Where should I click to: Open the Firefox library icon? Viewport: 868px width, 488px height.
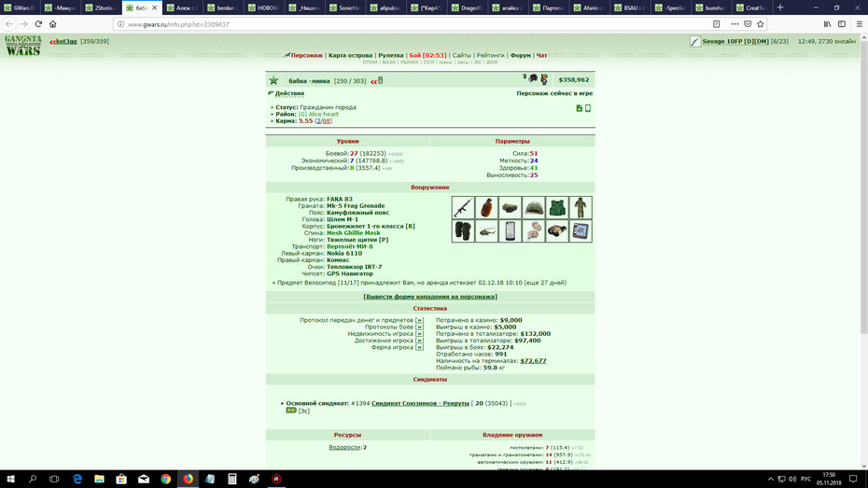827,23
